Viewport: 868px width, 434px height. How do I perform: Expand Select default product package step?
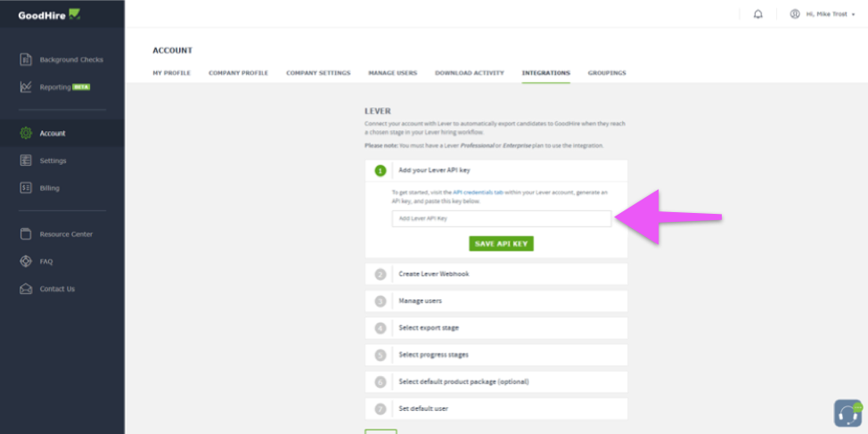click(496, 382)
